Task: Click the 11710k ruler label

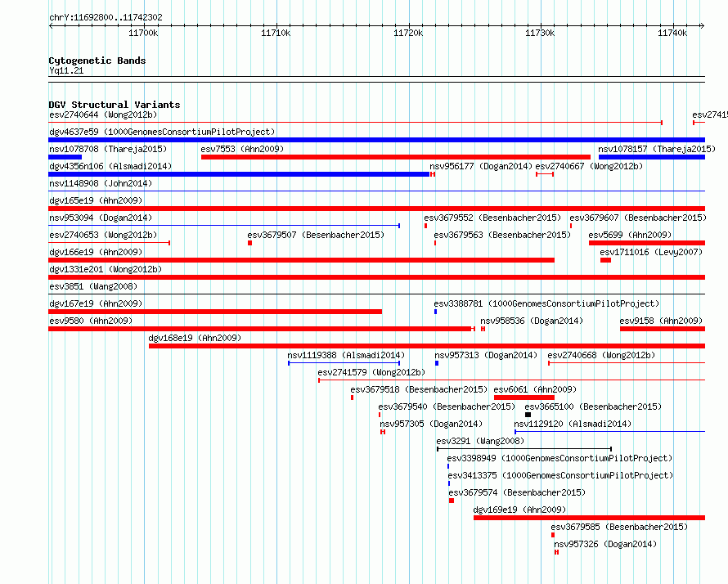Action: (276, 33)
